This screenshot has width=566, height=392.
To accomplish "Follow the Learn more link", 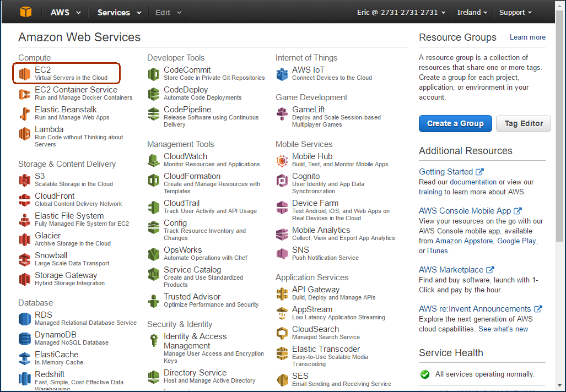I will click(527, 37).
